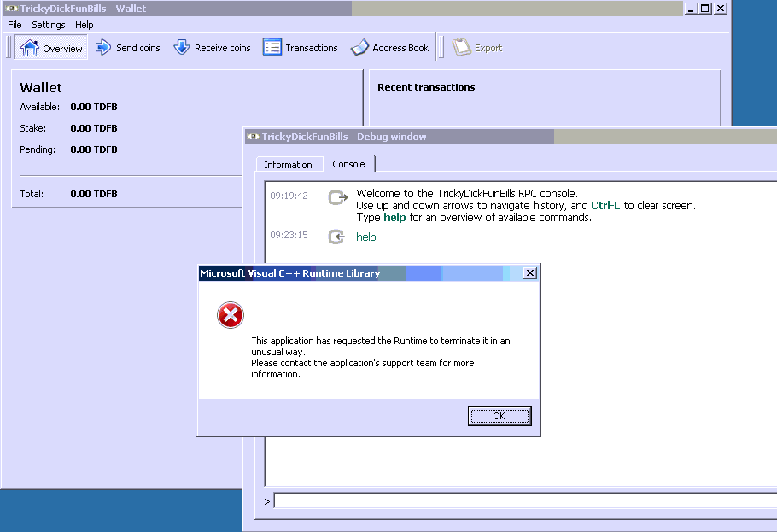Maximize the Wallet window

point(704,9)
